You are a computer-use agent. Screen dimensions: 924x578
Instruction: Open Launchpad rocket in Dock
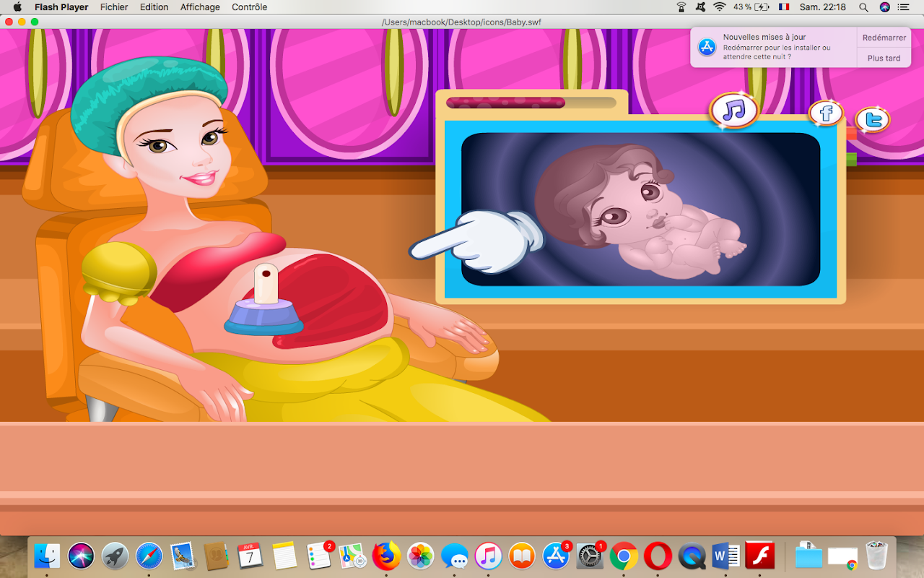coord(115,556)
